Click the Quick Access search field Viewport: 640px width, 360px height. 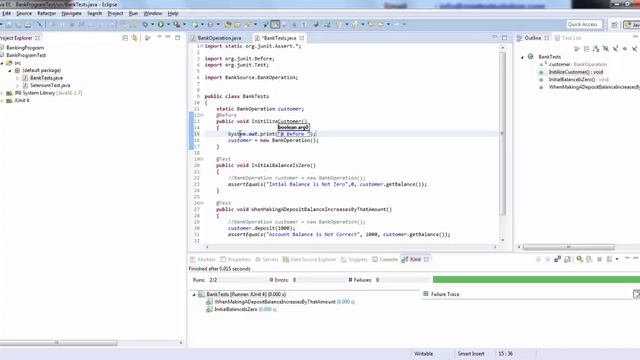pos(584,24)
